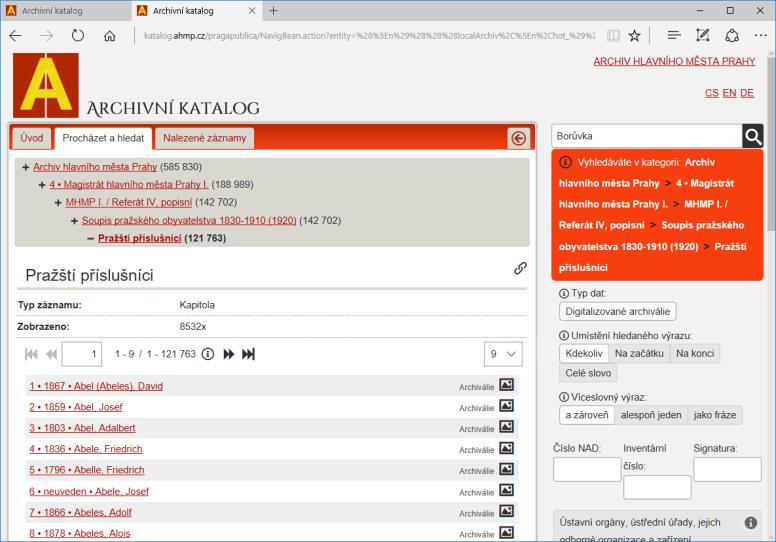This screenshot has width=776, height=542.
Task: Toggle Digitalizované archiválie filter
Action: click(x=617, y=311)
